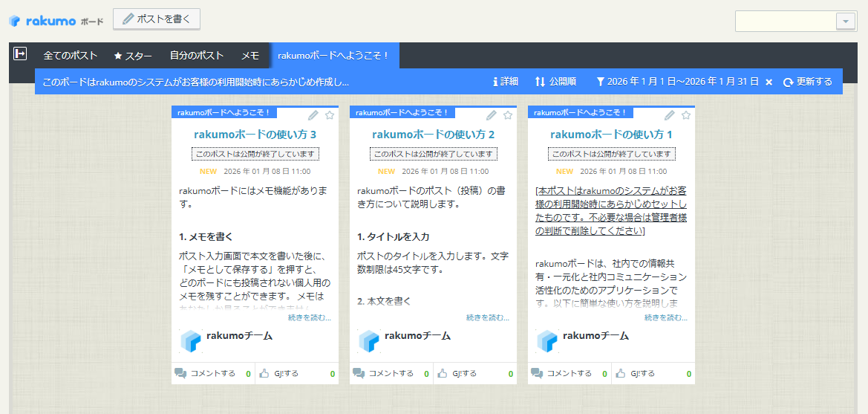Select the rakumoボードへようこそ！ tab
Screen dimensions: 868x414
[334, 56]
